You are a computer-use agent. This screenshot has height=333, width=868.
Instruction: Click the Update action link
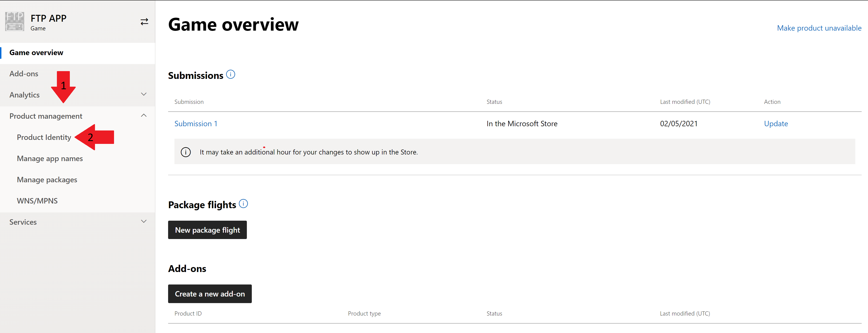coord(776,124)
